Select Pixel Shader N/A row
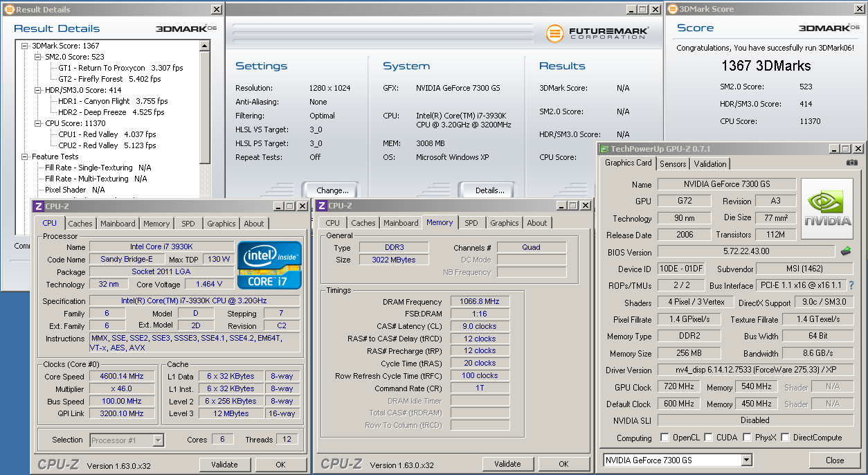This screenshot has width=868, height=475. point(75,190)
